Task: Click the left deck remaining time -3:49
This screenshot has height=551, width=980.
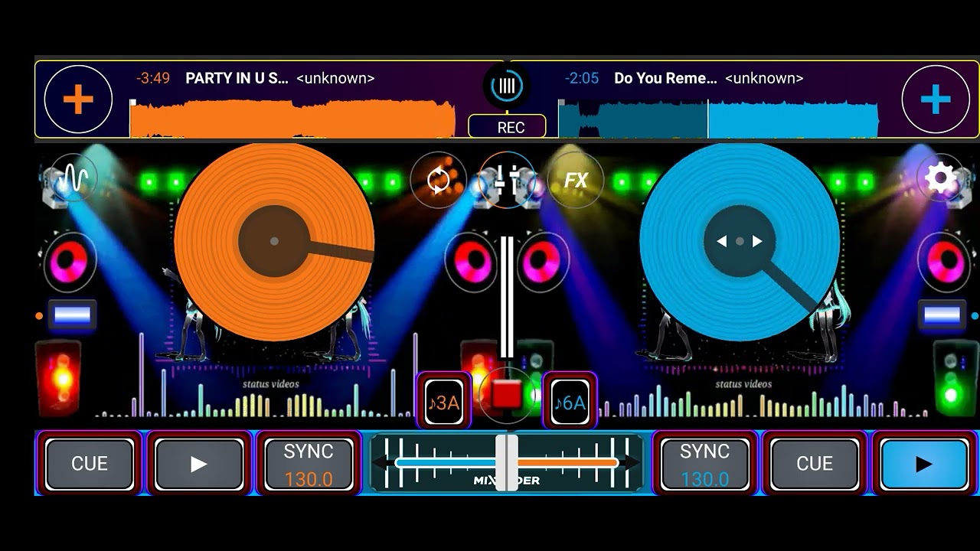Action: 153,78
